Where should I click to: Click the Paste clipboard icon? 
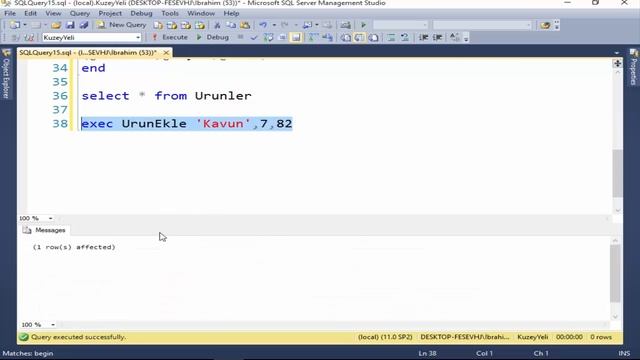(245, 25)
